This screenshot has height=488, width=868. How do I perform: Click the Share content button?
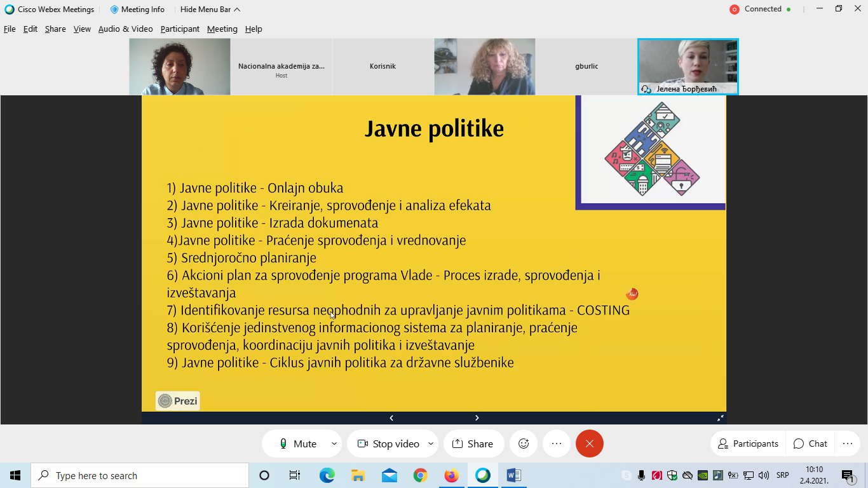point(472,444)
